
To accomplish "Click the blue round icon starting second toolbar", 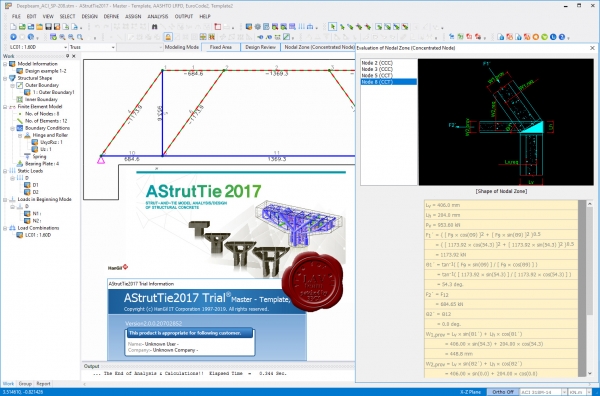I will pos(13,37).
